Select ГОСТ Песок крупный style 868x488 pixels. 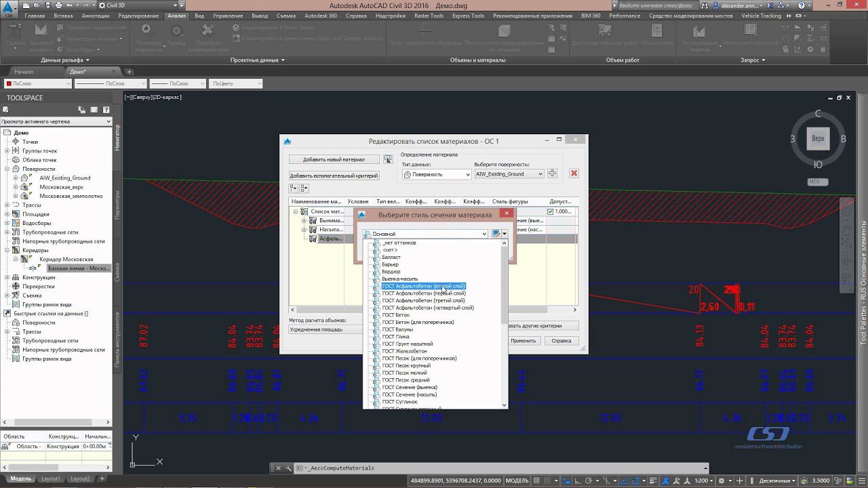(x=406, y=366)
